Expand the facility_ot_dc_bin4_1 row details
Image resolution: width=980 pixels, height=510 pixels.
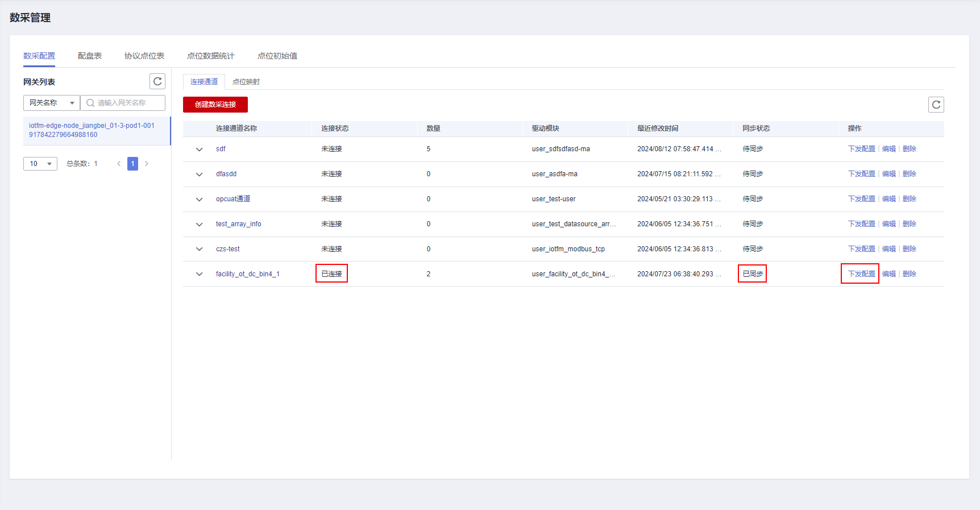[199, 274]
